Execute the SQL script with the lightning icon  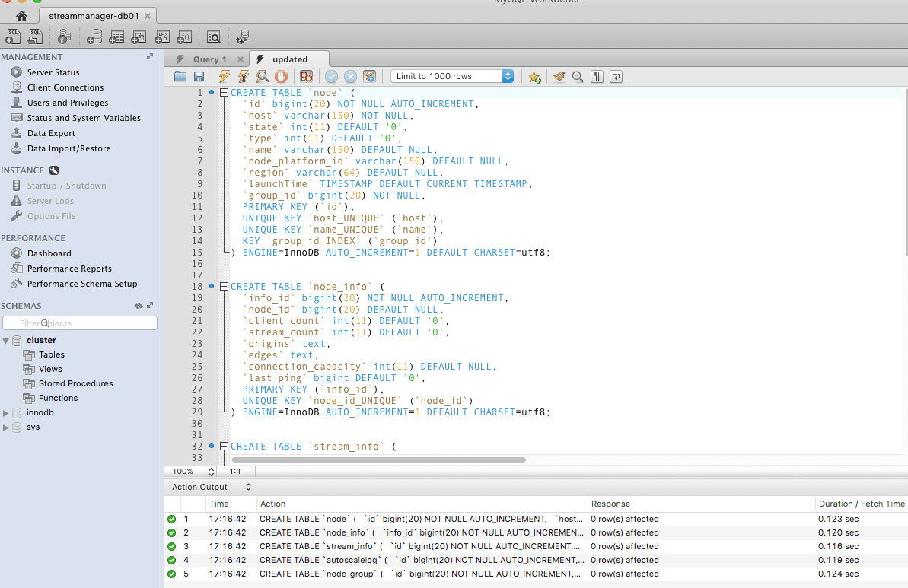click(225, 76)
